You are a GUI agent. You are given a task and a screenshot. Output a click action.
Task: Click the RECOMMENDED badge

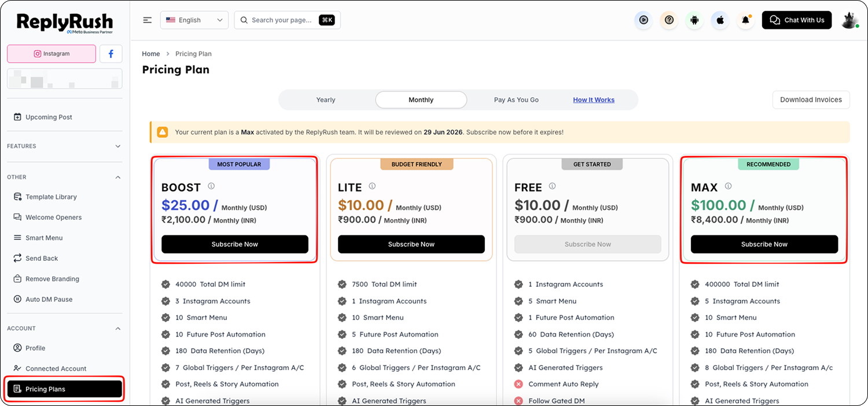click(768, 164)
